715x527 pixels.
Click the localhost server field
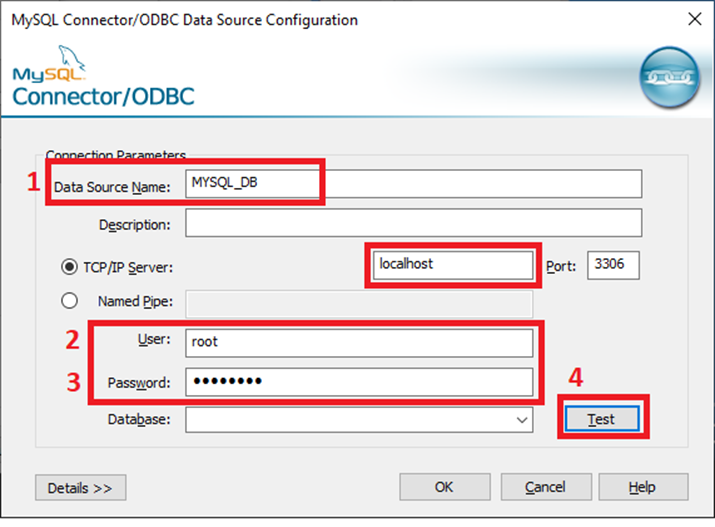coord(453,265)
